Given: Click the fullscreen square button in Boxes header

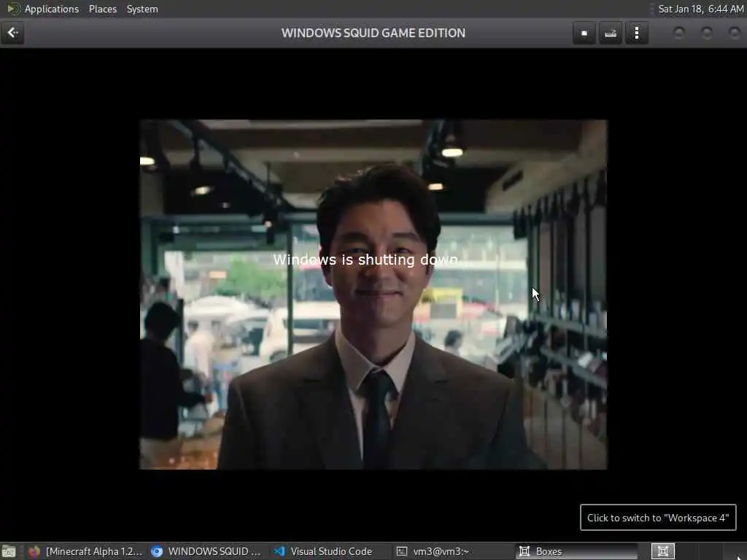Looking at the screenshot, I should tap(584, 33).
